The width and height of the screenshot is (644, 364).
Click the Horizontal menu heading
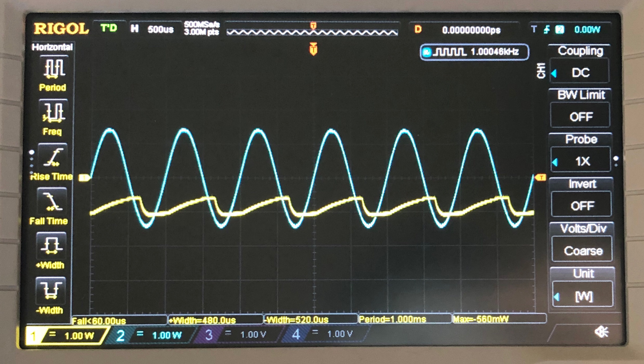(x=52, y=47)
